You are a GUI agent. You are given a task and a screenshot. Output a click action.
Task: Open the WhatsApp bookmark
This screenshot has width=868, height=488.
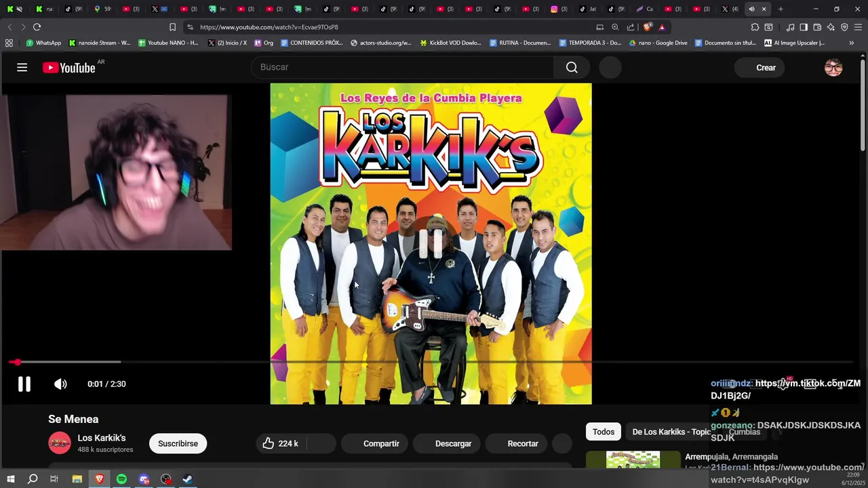[x=43, y=43]
